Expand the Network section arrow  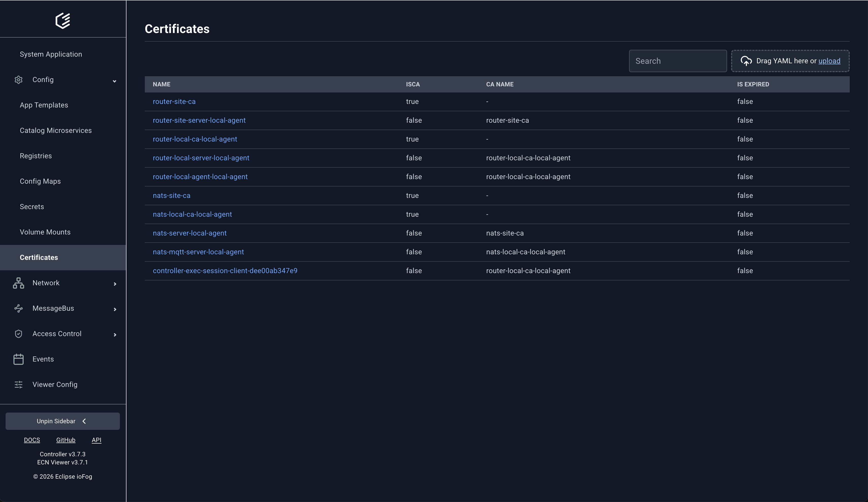point(115,284)
